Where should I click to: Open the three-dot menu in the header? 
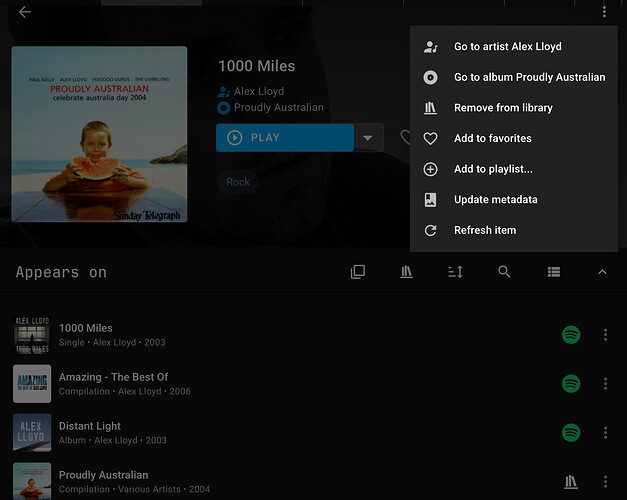(x=604, y=12)
